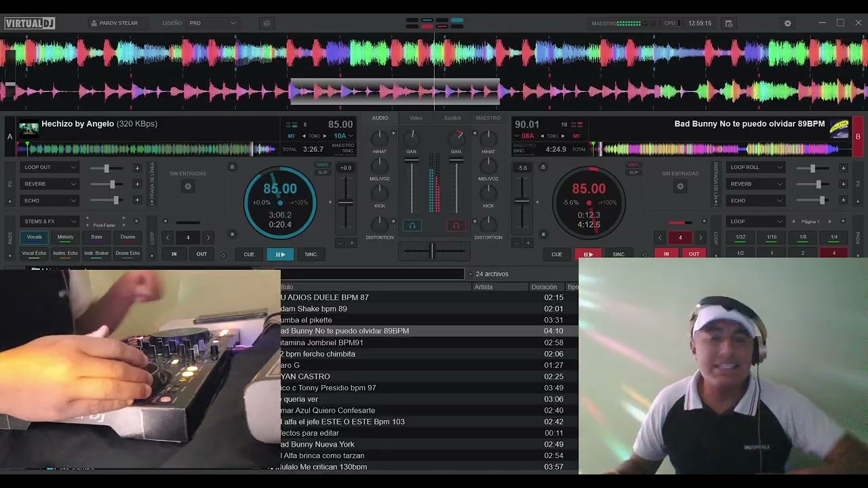
Task: Click the VirtualDJ logo
Action: click(x=29, y=23)
